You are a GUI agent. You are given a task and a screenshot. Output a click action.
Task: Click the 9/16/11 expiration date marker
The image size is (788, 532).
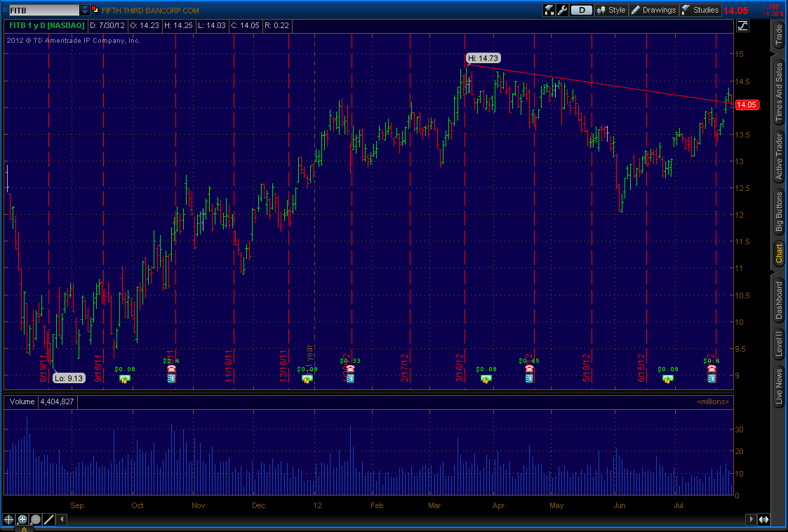click(98, 368)
